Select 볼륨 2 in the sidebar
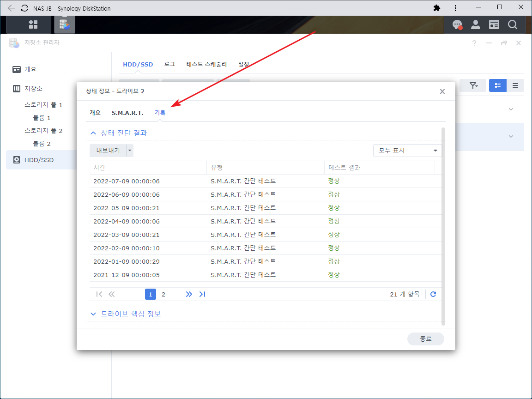Screen dimensions: 532x399 pyautogui.click(x=42, y=144)
